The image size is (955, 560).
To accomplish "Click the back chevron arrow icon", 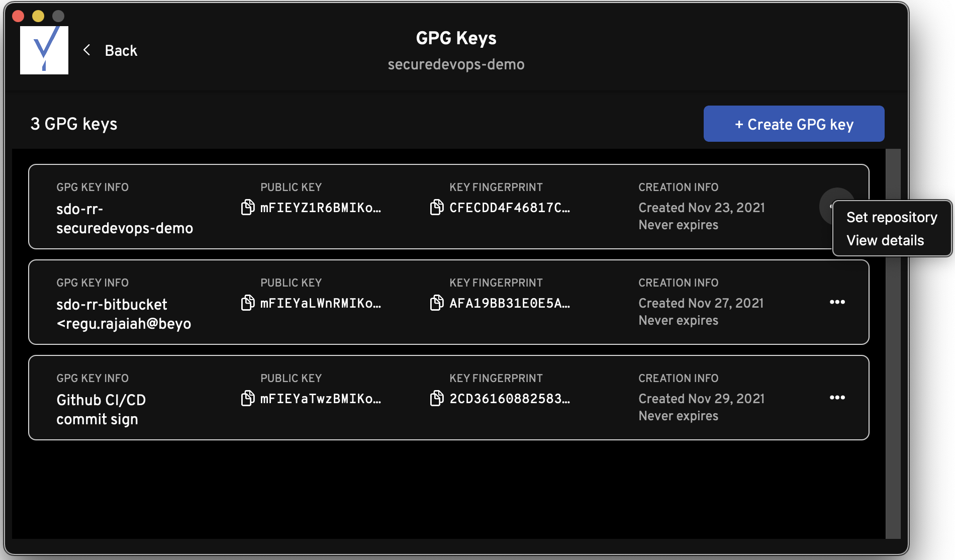I will pos(87,50).
